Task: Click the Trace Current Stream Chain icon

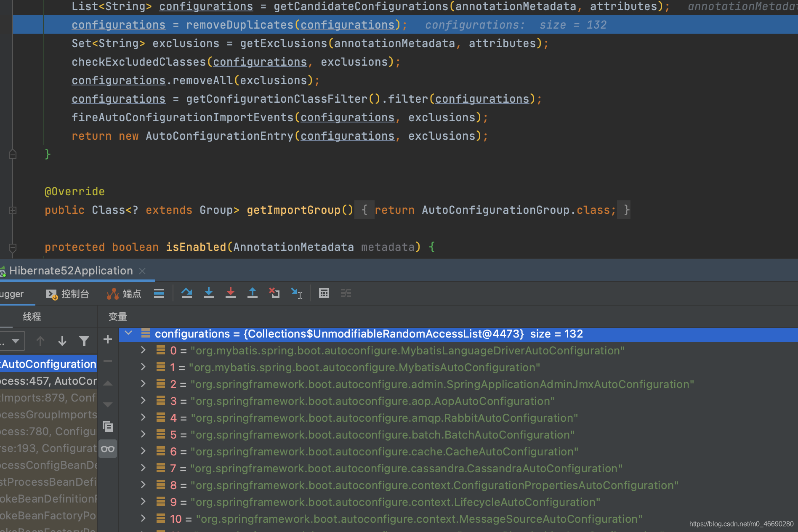Action: (x=346, y=293)
